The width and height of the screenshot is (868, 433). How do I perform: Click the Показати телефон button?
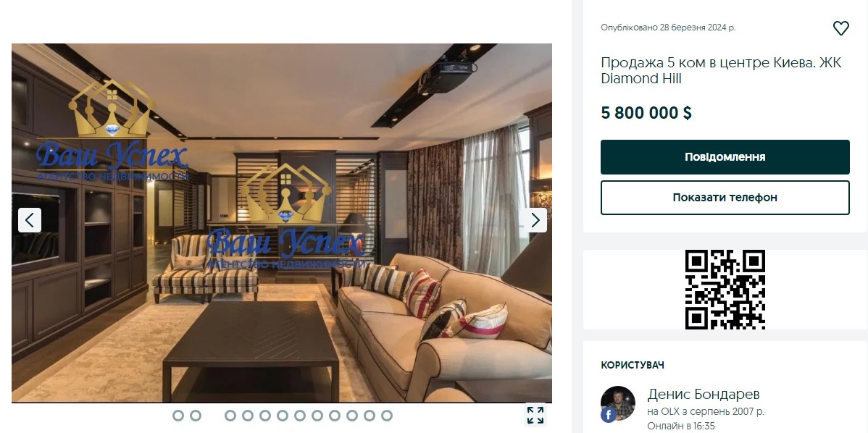click(x=725, y=198)
